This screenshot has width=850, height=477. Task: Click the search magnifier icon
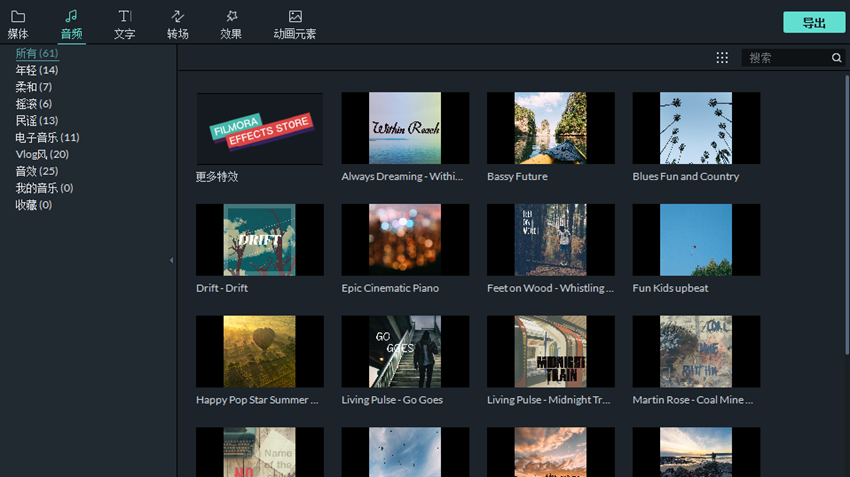[x=836, y=57]
